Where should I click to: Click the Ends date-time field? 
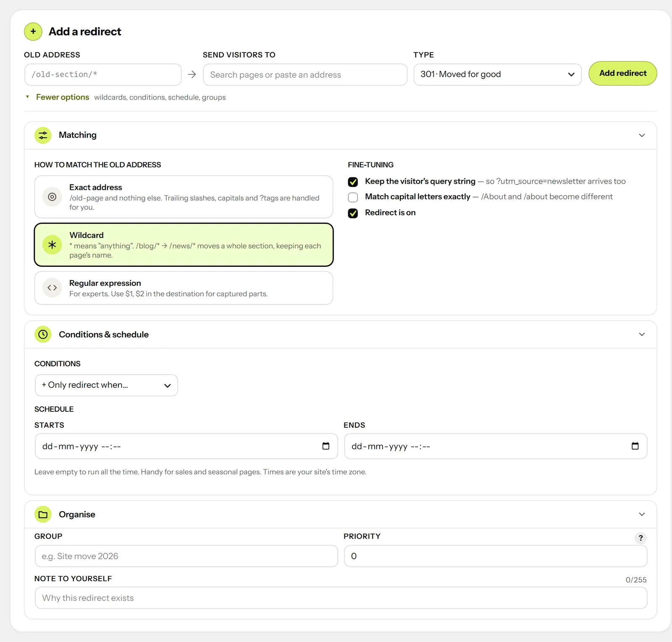pos(496,446)
